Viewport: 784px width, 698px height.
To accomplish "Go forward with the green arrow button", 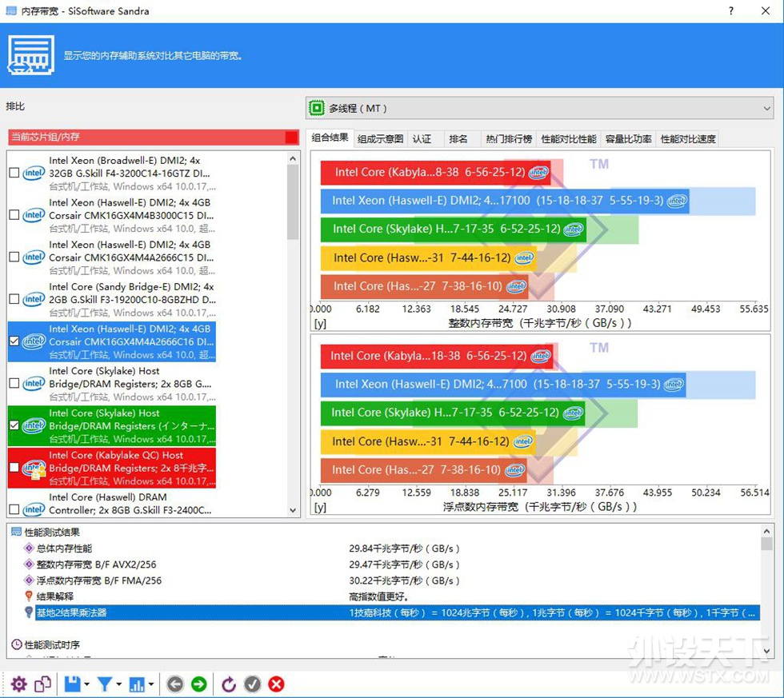I will (x=199, y=684).
